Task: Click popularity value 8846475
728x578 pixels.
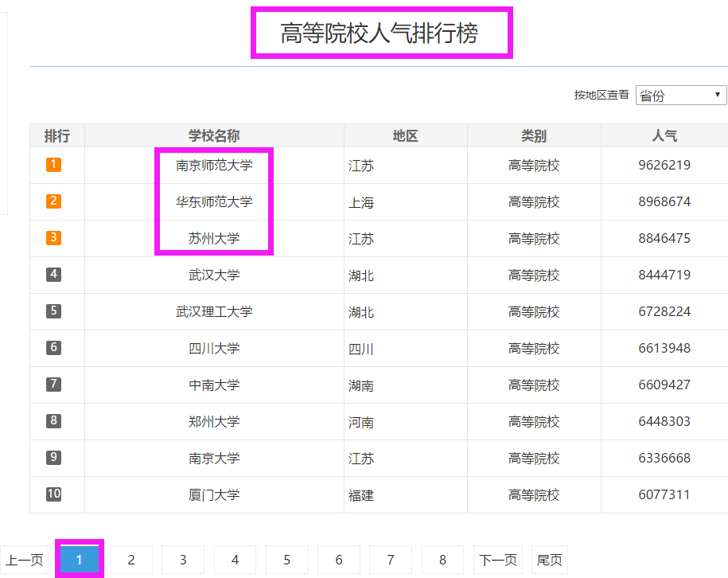Action: [x=664, y=238]
